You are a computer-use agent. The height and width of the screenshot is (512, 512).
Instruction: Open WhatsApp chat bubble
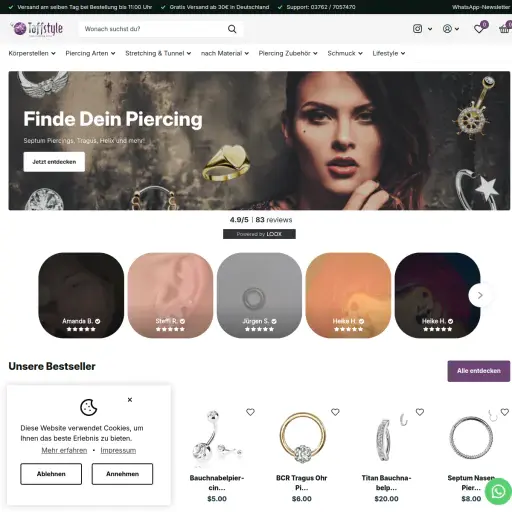(498, 491)
